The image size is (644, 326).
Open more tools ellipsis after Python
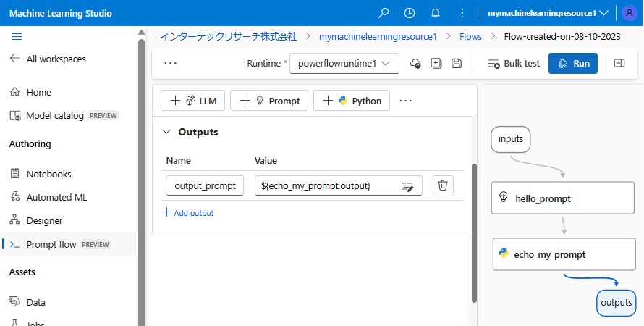tap(405, 101)
